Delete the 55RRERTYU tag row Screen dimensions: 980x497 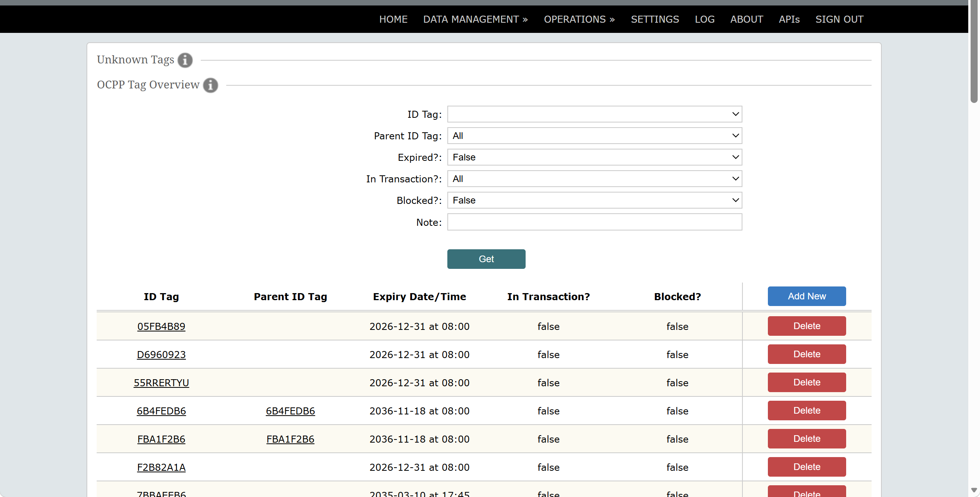coord(807,382)
